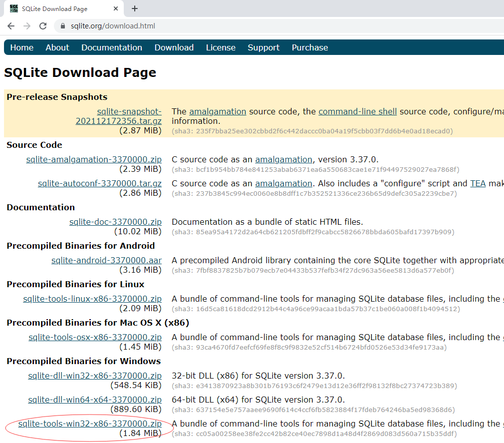Click the sha3 hash starting 85ea95a4172d
Image resolution: width=504 pixels, height=443 pixels.
[x=313, y=232]
